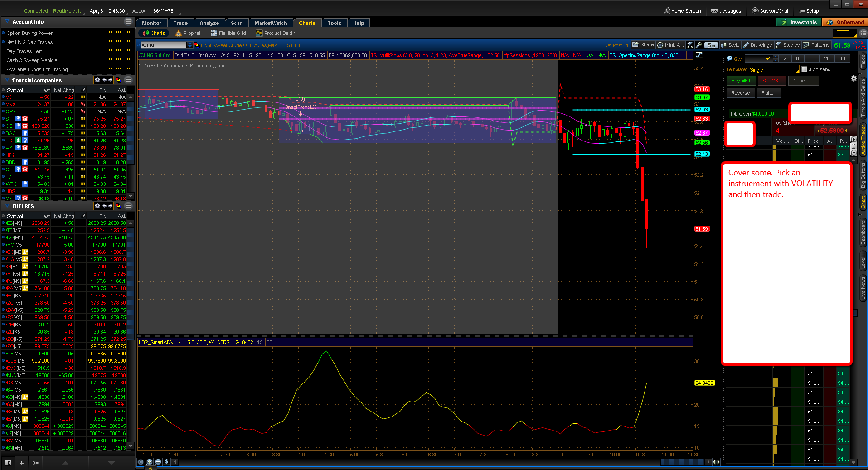Click the Qty help question icon
Viewport: 868px width, 470px height.
(730, 58)
